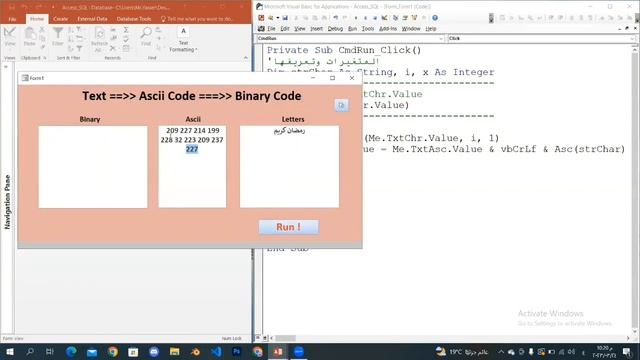Switch to Create tab in Access ribbon
The image size is (640, 360).
60,19
